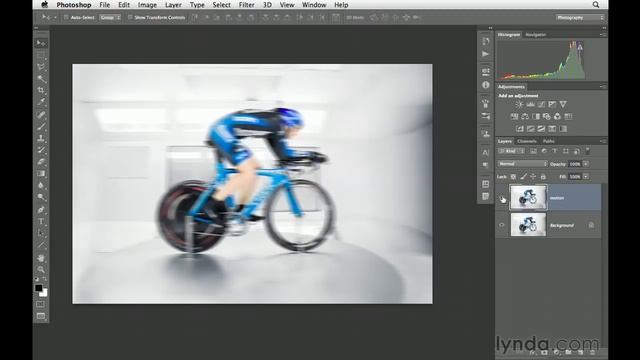Toggle lock position
The width and height of the screenshot is (640, 360).
[533, 177]
